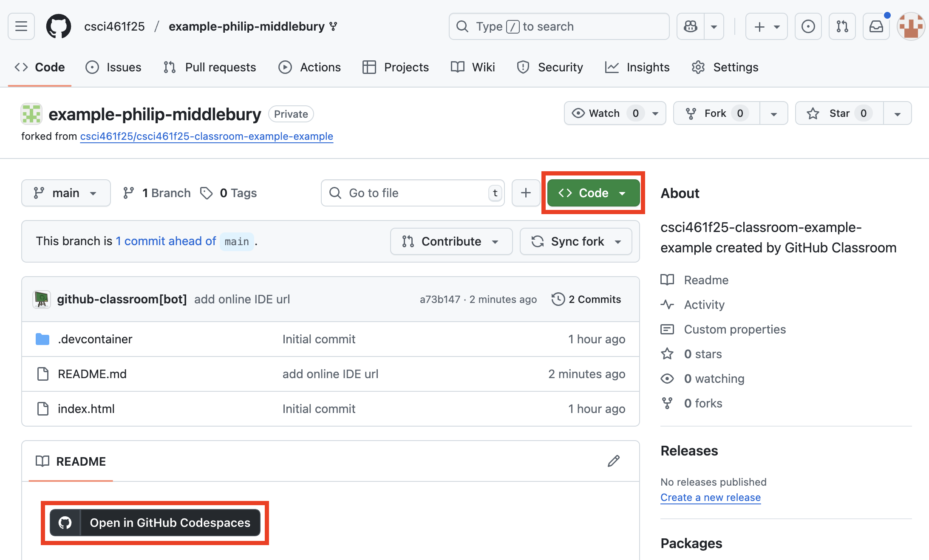Switch to the Wiki tab
This screenshot has height=560, width=929.
click(473, 67)
